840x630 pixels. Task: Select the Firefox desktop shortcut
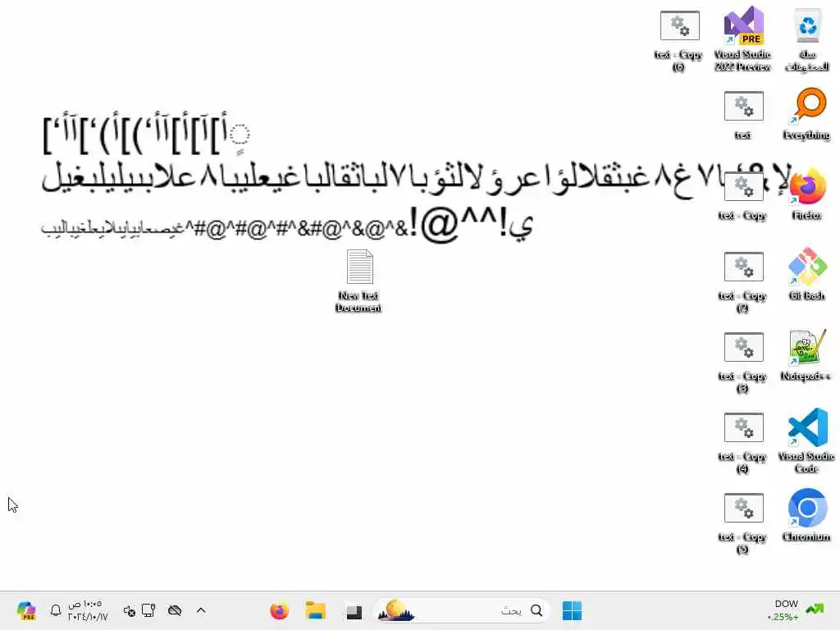click(807, 194)
